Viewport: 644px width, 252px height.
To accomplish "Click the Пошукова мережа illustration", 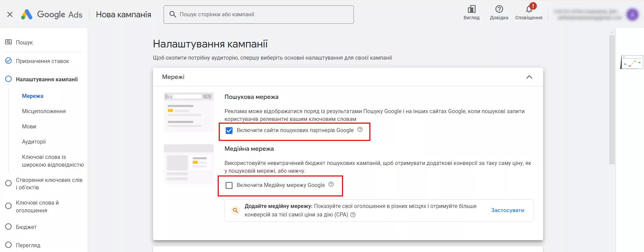I will 189,112.
